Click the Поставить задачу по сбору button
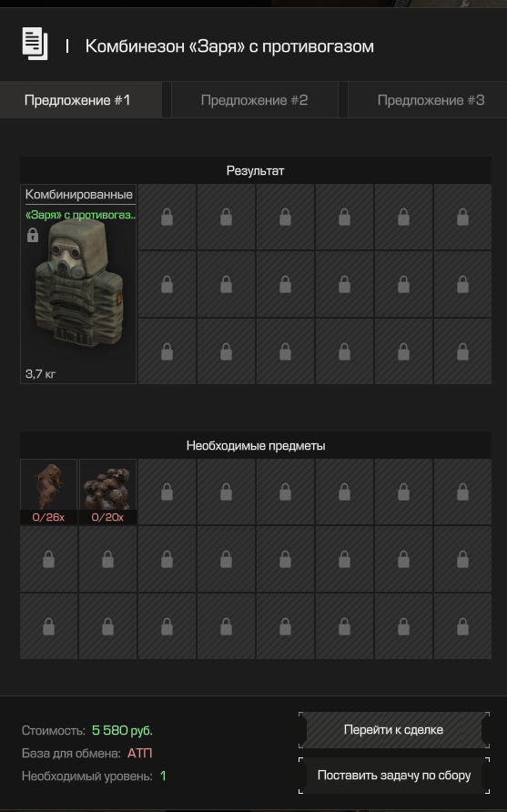507x812 pixels. 393,776
